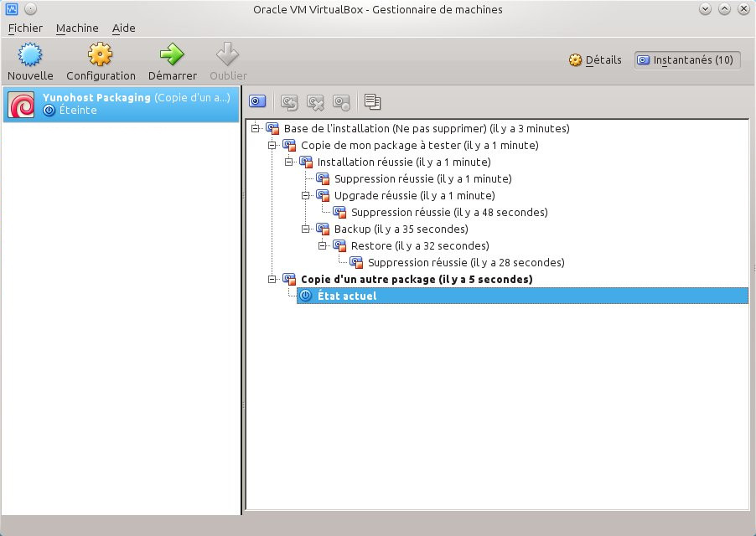Select the Copie d'un autre package snapshot
The height and width of the screenshot is (536, 756).
(x=416, y=279)
